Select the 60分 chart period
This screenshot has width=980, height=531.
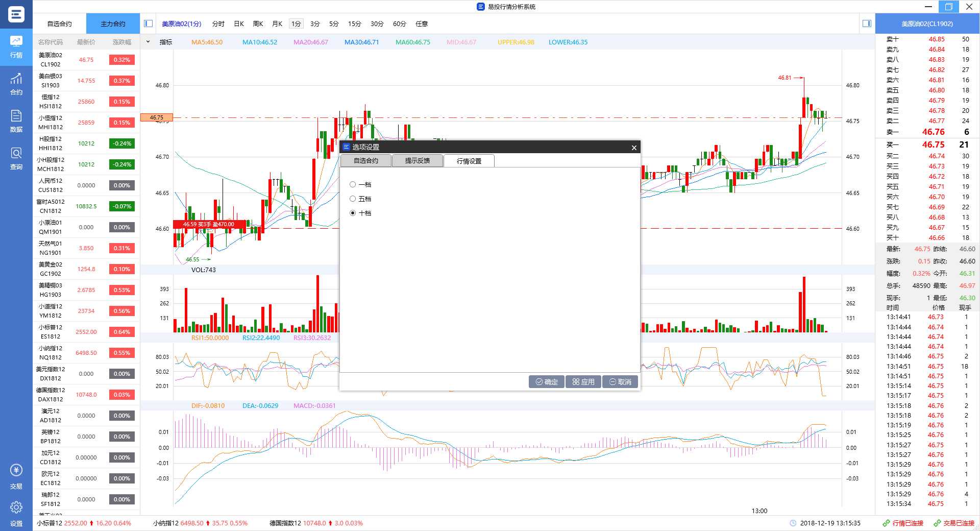(400, 24)
